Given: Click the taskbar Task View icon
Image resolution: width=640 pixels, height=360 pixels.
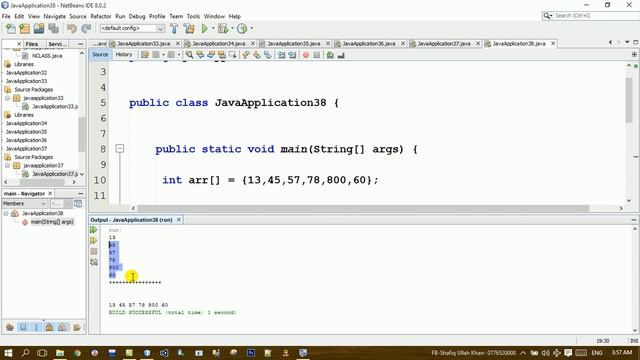Looking at the screenshot, I should pos(42,353).
